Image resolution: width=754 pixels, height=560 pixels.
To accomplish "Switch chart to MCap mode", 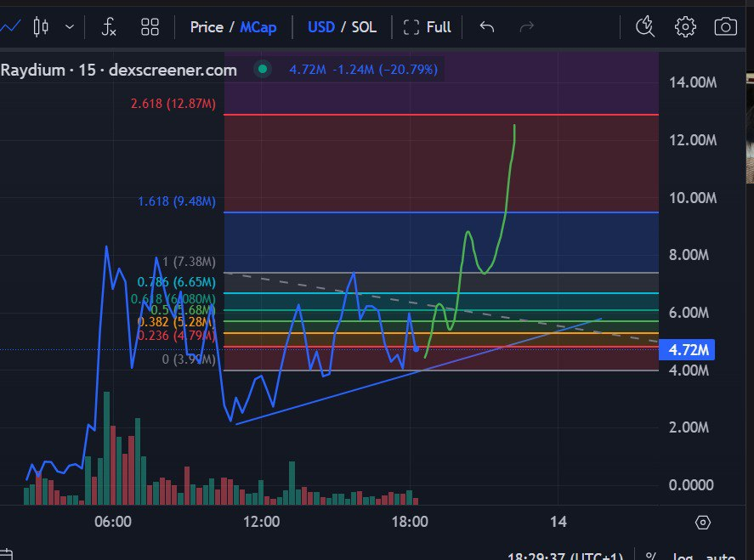I will (x=258, y=27).
